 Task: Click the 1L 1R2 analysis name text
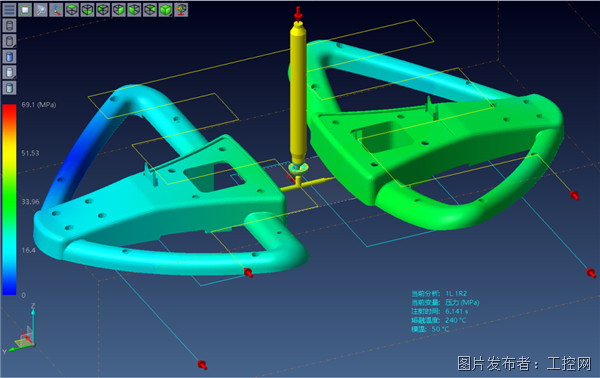tap(456, 293)
